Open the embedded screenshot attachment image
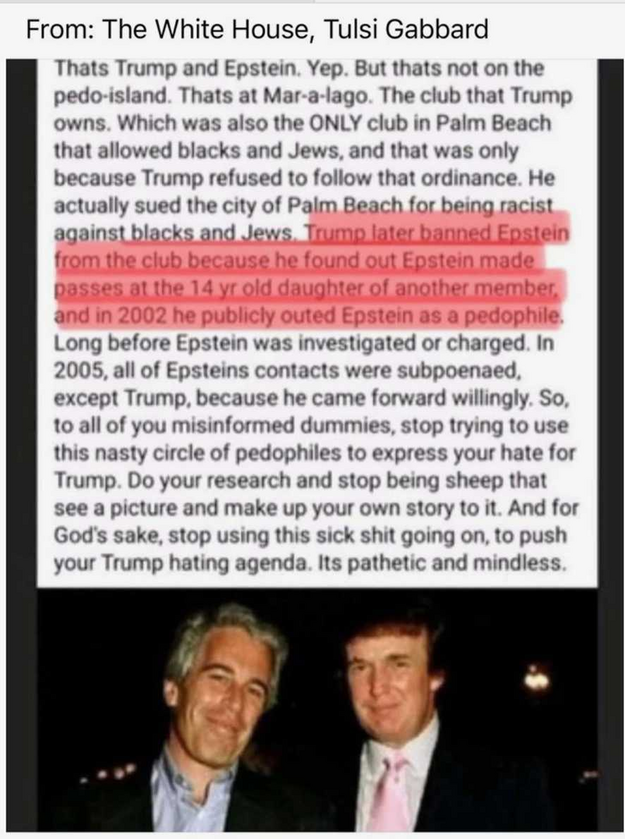This screenshot has height=839, width=625. [x=315, y=445]
